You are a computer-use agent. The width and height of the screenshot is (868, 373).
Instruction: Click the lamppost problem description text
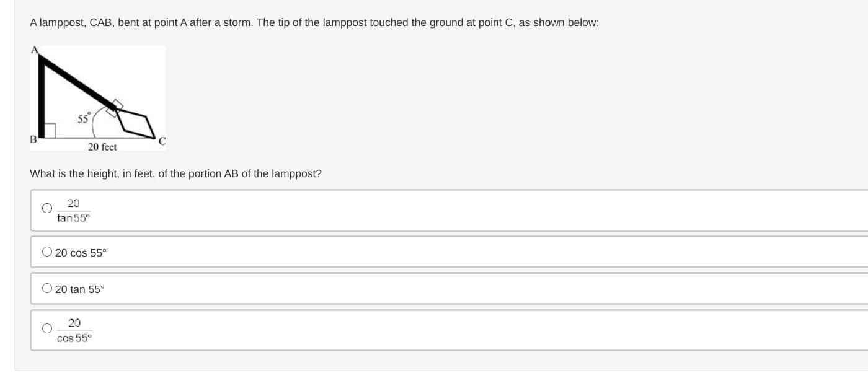[x=314, y=23]
